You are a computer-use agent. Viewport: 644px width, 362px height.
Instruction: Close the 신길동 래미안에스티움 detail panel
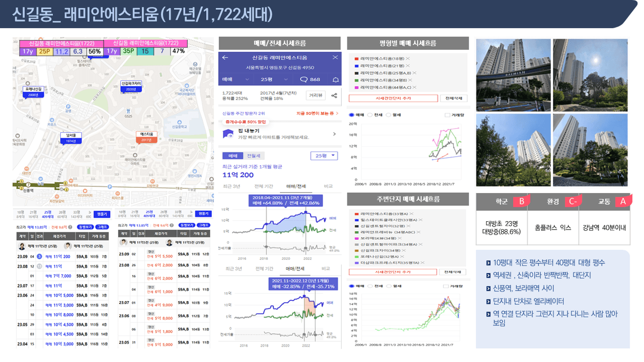tap(335, 57)
